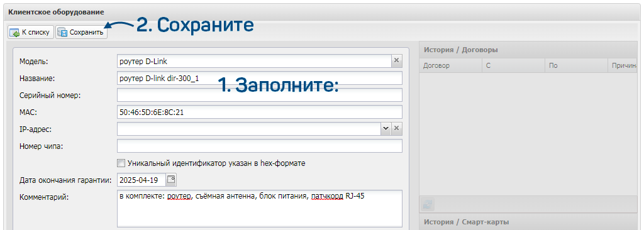Screen dimensions: 644x230
Task: Open the IP-адрес dropdown arrow
Action: (386, 129)
